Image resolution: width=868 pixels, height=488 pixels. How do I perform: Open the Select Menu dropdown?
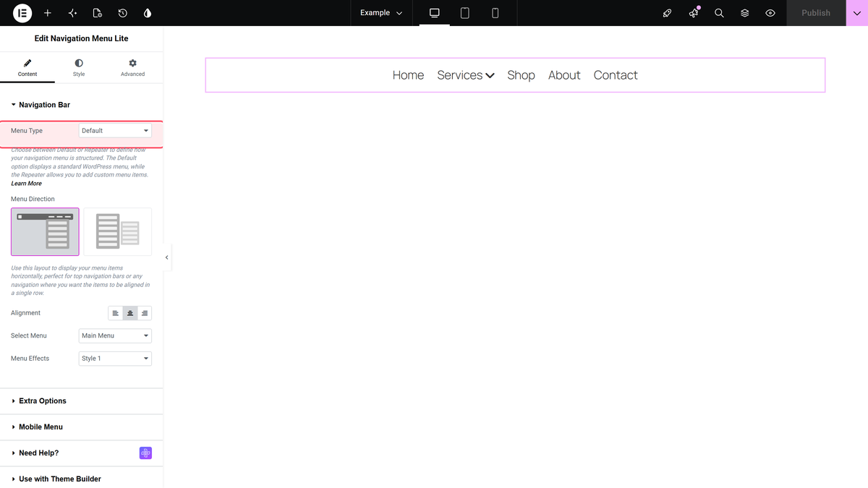tap(115, 335)
